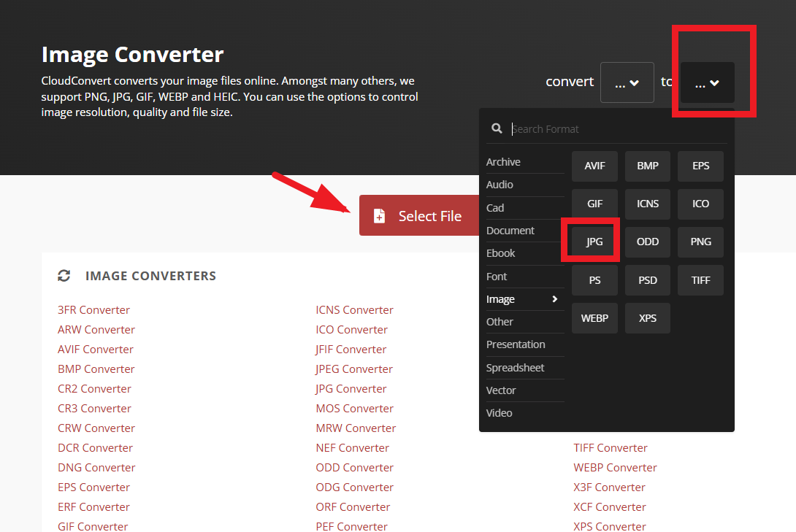Select the Cad category
The width and height of the screenshot is (796, 532).
coord(524,208)
